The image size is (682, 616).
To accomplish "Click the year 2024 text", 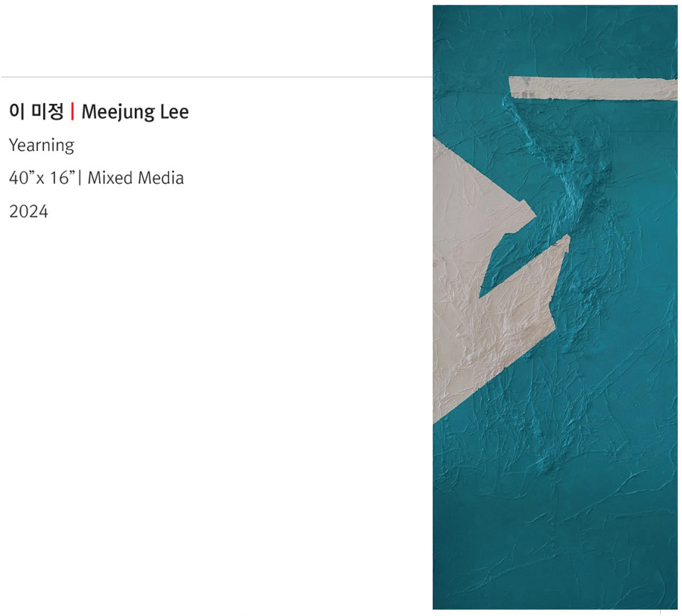I will [29, 212].
